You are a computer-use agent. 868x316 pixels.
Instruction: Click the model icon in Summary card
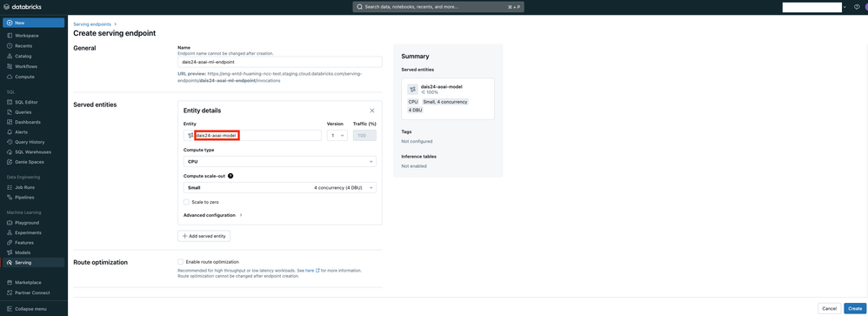pyautogui.click(x=412, y=90)
